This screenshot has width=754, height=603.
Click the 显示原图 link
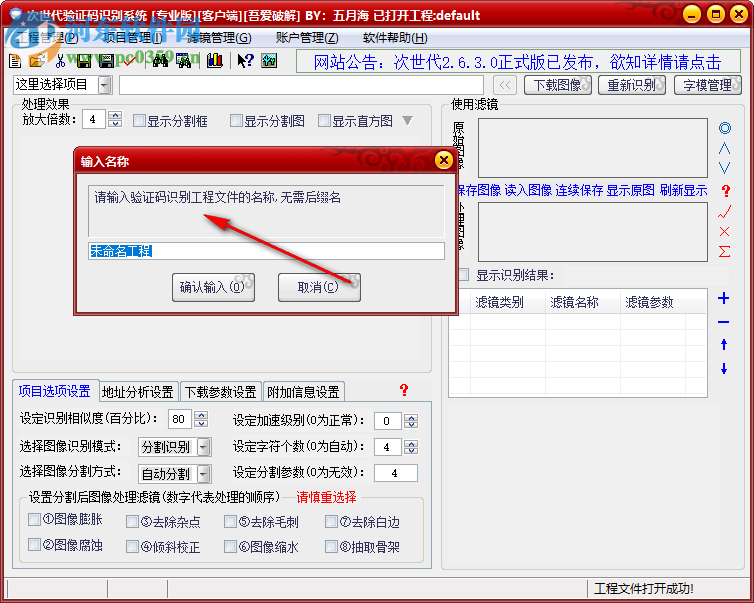pyautogui.click(x=630, y=190)
